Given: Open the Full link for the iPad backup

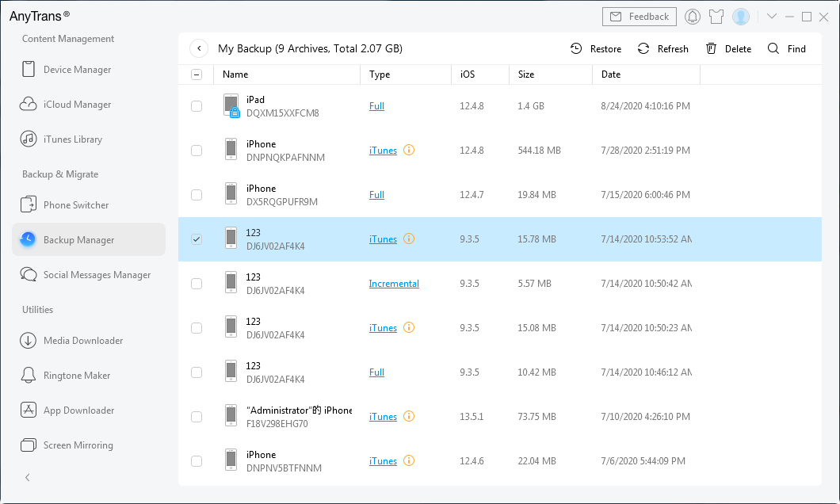Looking at the screenshot, I should (x=376, y=106).
